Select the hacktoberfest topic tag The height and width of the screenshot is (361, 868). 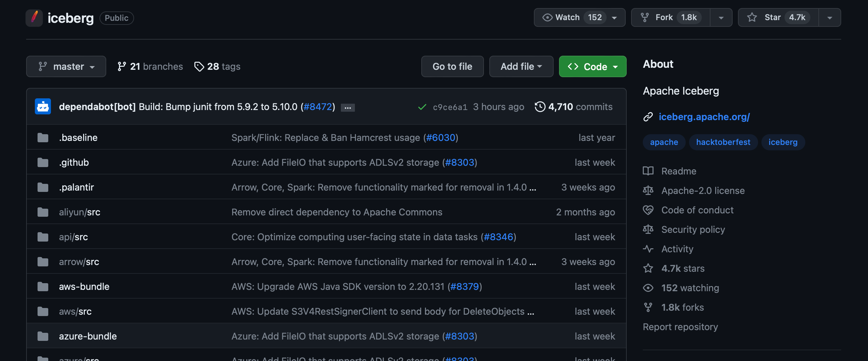(x=723, y=142)
